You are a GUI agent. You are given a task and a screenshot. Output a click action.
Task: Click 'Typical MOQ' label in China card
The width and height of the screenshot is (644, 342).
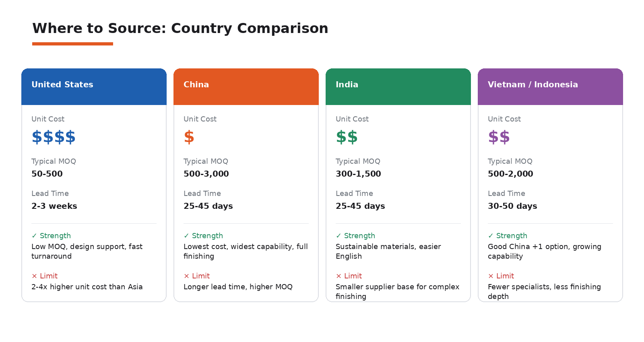(206, 161)
